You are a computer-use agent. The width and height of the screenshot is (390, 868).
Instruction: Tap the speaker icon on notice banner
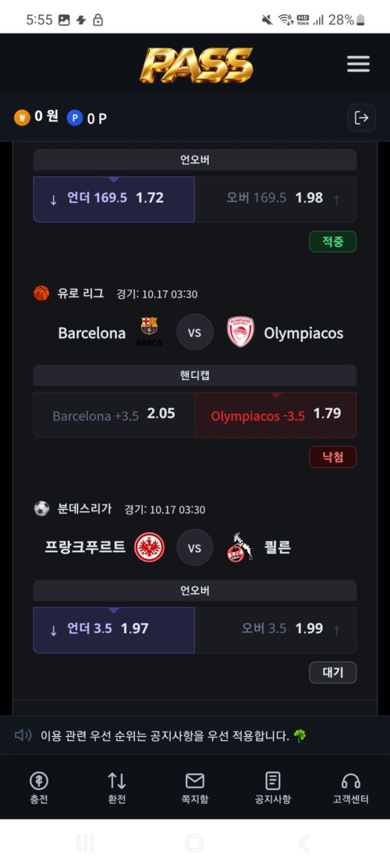pos(23,735)
